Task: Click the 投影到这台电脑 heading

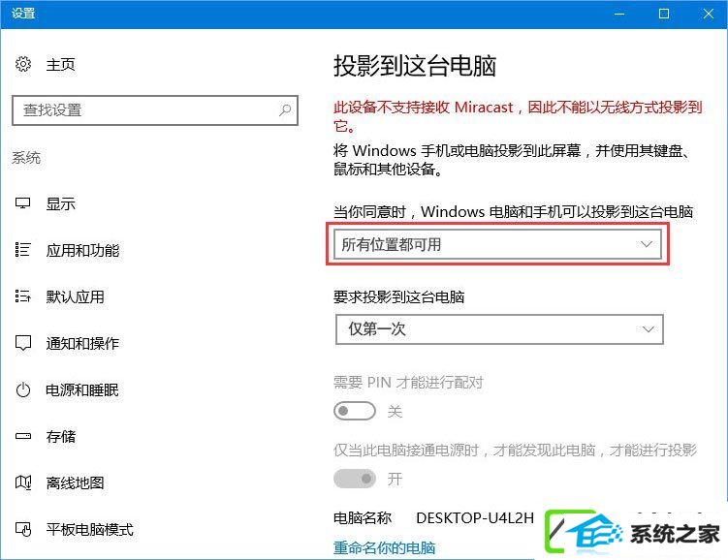Action: [415, 66]
